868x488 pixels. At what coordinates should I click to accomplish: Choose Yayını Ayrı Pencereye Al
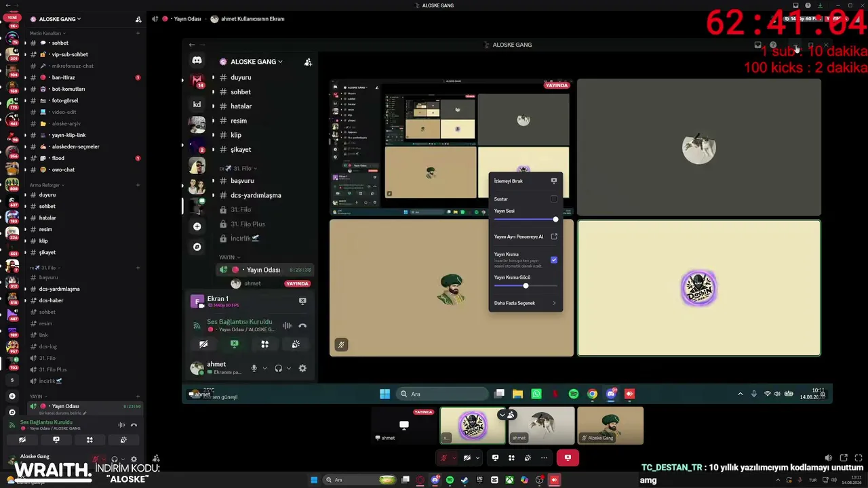point(526,237)
